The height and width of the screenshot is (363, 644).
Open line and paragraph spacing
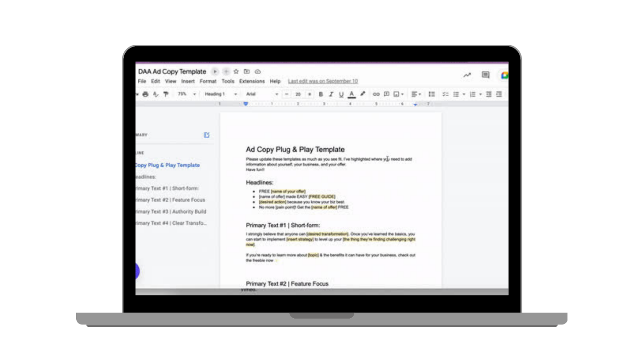click(432, 94)
